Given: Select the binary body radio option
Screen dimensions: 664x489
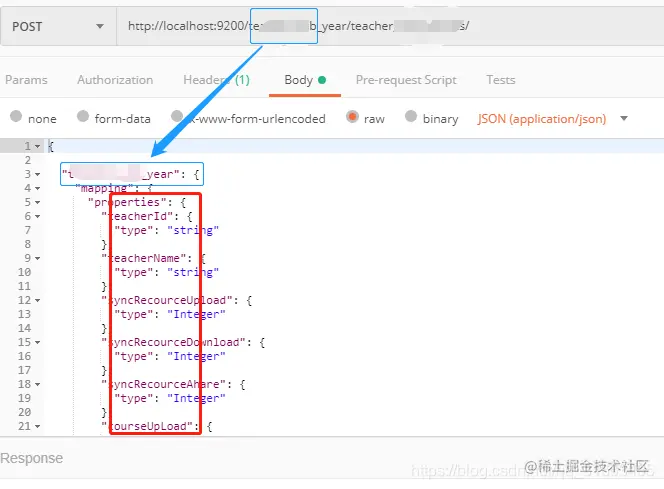Looking at the screenshot, I should pos(411,116).
